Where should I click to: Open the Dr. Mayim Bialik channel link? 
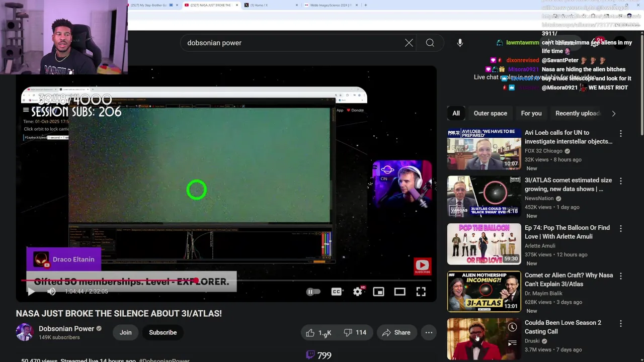(543, 293)
